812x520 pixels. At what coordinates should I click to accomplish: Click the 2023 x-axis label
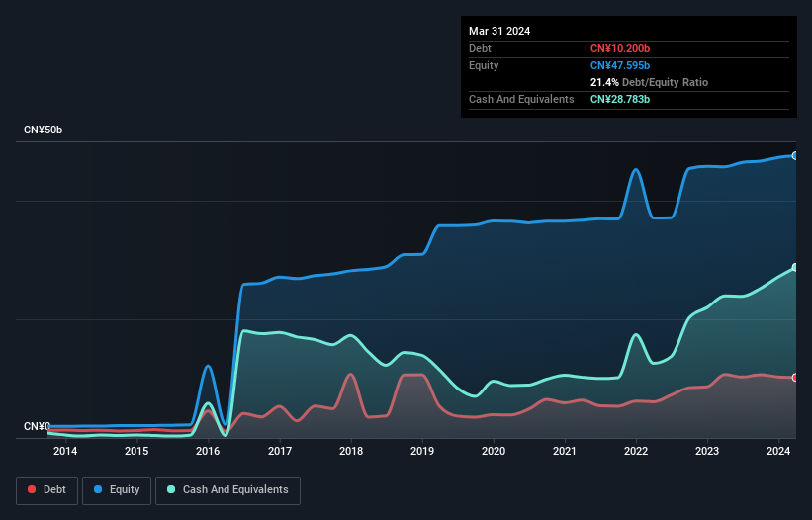[x=707, y=451]
